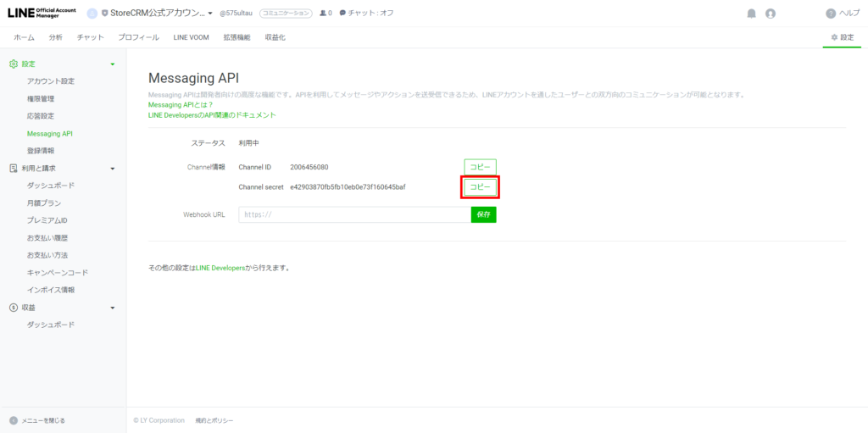Click the メニューを閉じる arrow icon
868x433 pixels.
[x=14, y=421]
